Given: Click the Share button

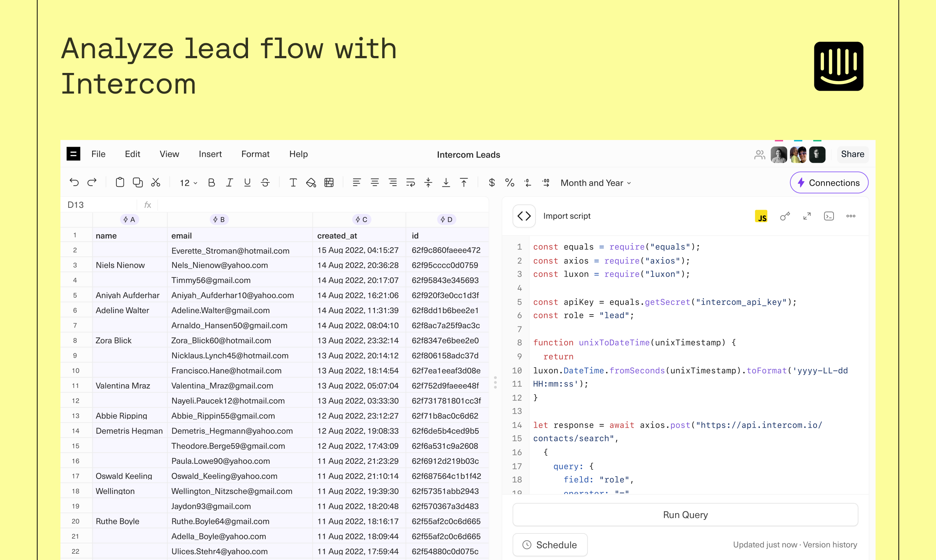Looking at the screenshot, I should pos(852,154).
